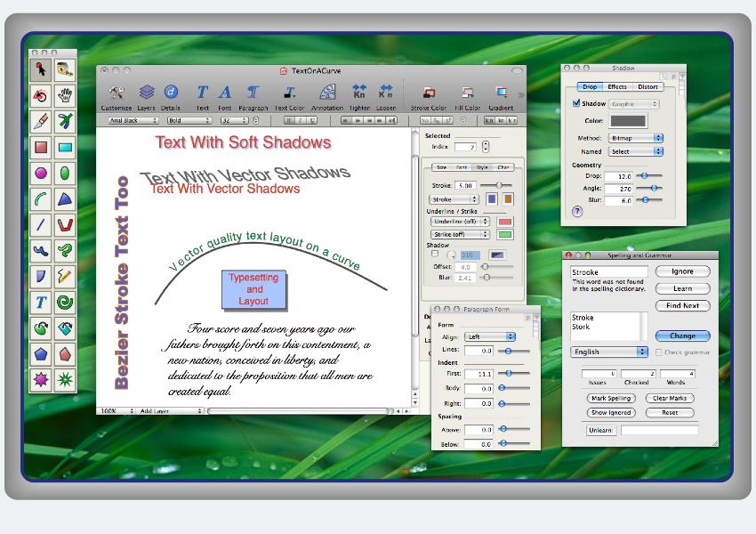The height and width of the screenshot is (534, 756).
Task: Click the Clear Marks button
Action: click(x=670, y=399)
